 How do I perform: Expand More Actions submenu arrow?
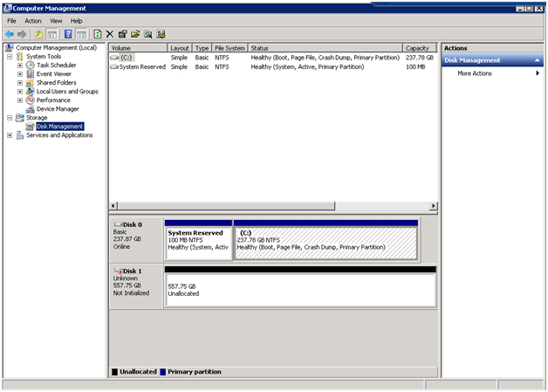(538, 73)
